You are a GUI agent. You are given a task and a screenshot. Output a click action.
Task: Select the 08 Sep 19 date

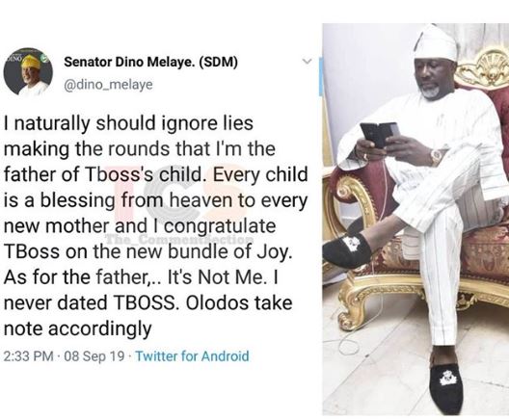click(94, 356)
